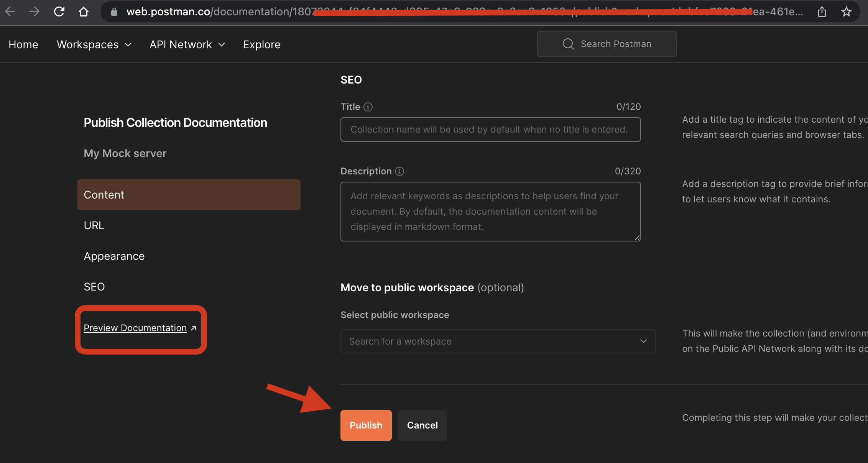Click the Title info icon
Image resolution: width=868 pixels, height=463 pixels.
(368, 107)
